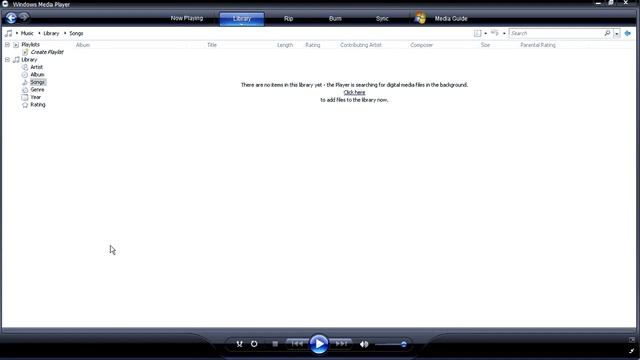Select Rating in the library tree
The width and height of the screenshot is (640, 360).
[38, 105]
